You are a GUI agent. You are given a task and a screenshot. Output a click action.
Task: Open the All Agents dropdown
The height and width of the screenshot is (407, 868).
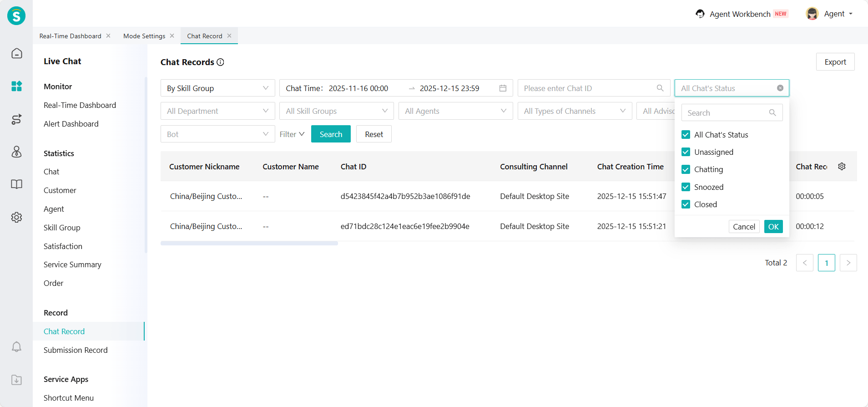(455, 111)
